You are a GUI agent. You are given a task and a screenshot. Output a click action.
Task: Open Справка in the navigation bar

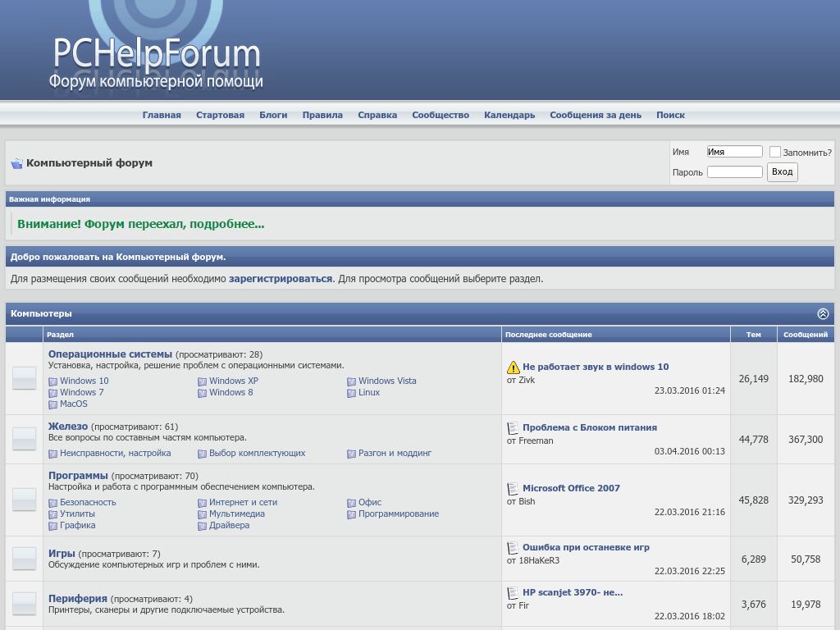click(x=377, y=115)
